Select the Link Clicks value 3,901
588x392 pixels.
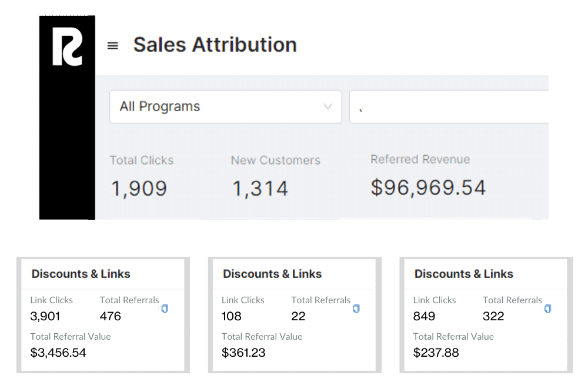click(45, 316)
